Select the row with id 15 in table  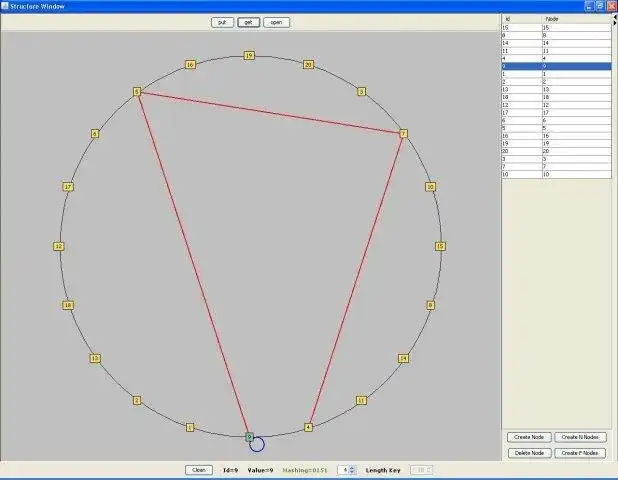(x=556, y=27)
